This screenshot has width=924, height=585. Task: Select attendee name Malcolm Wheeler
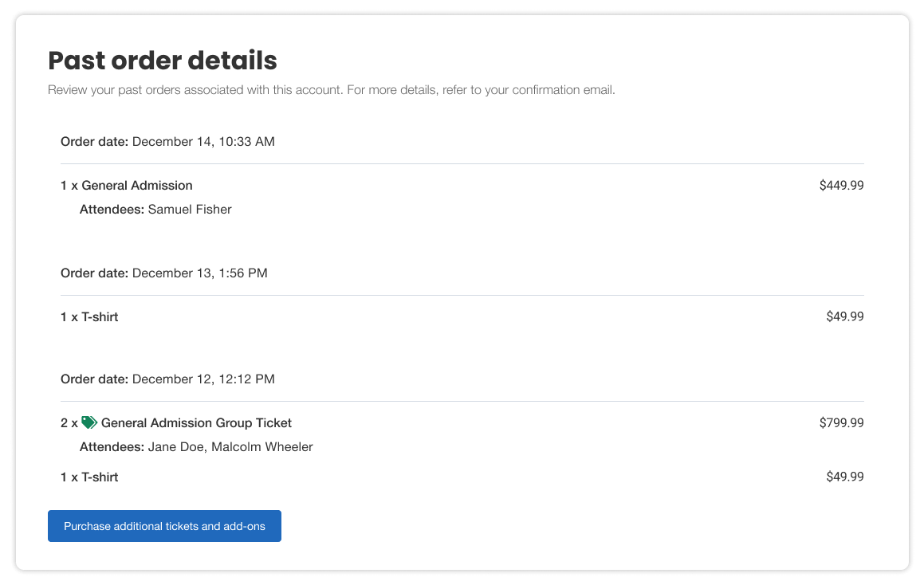pos(262,447)
